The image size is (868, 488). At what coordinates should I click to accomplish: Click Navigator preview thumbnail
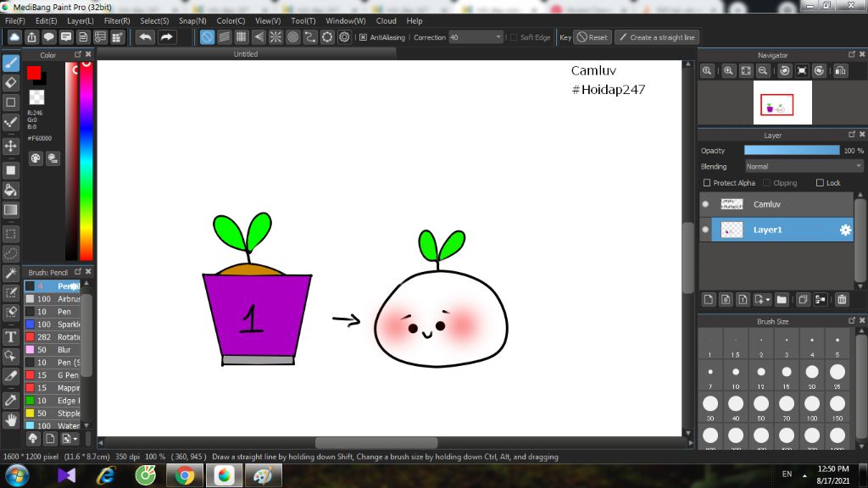tap(782, 103)
